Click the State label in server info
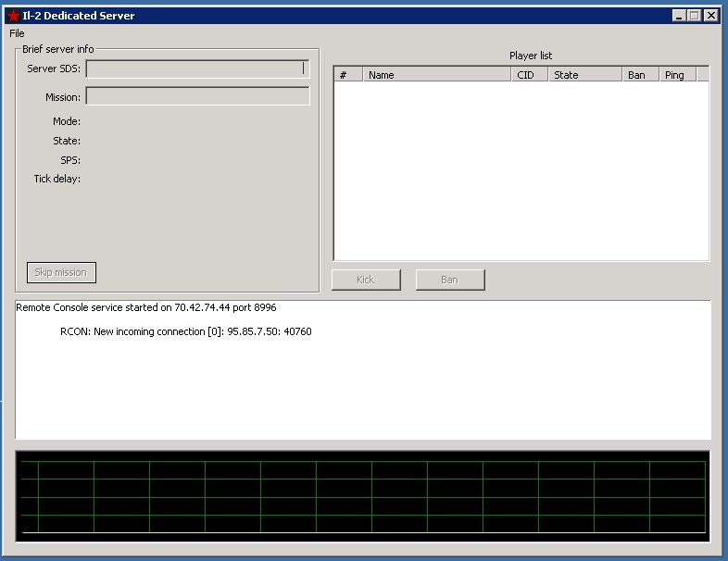 (x=67, y=141)
